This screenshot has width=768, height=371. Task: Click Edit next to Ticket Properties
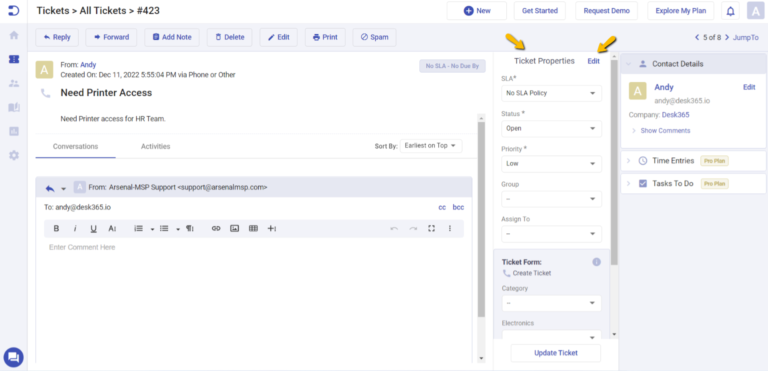tap(594, 61)
